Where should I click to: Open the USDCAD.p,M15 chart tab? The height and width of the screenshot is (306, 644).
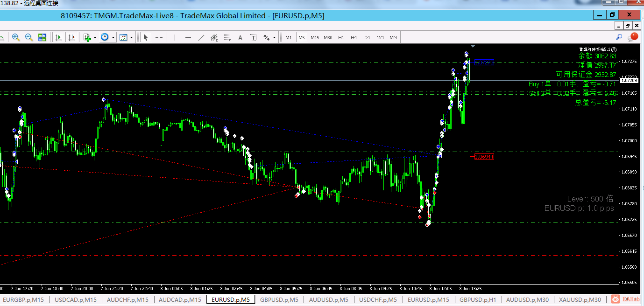(x=76, y=299)
